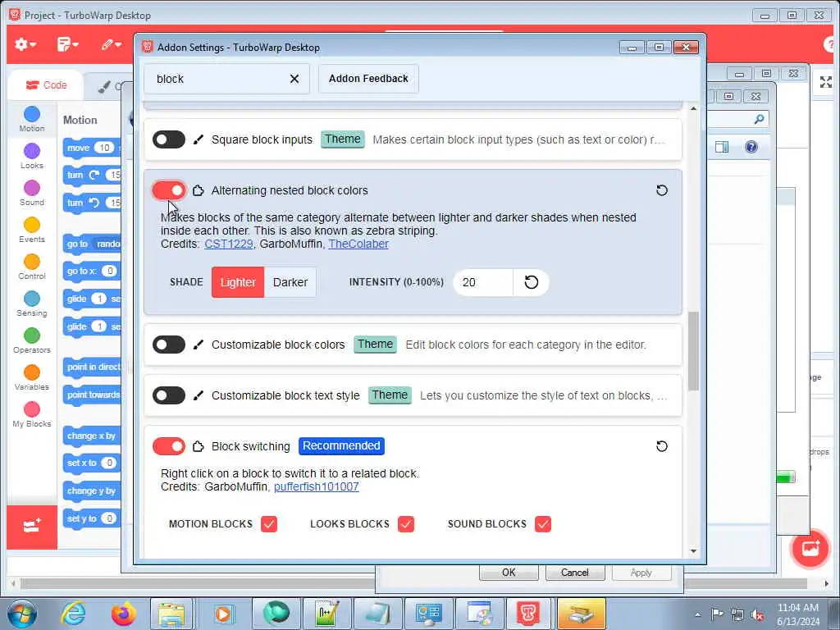The image size is (840, 630).
Task: Select the Darker shade option
Action: (x=290, y=282)
